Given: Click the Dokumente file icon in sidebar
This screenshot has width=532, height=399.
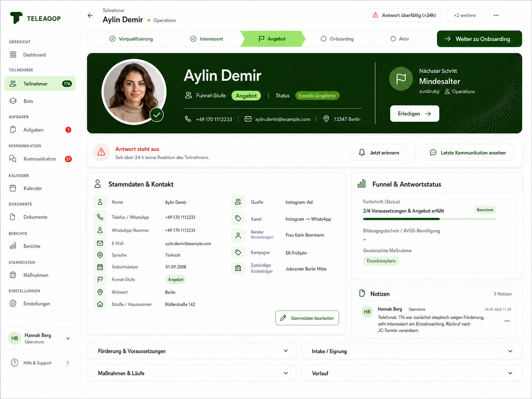Looking at the screenshot, I should click(12, 217).
